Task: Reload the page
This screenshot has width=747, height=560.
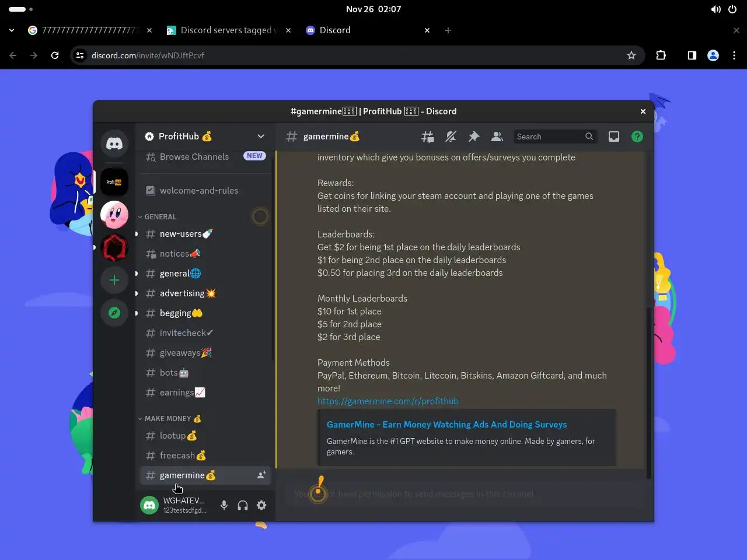Action: pos(55,55)
